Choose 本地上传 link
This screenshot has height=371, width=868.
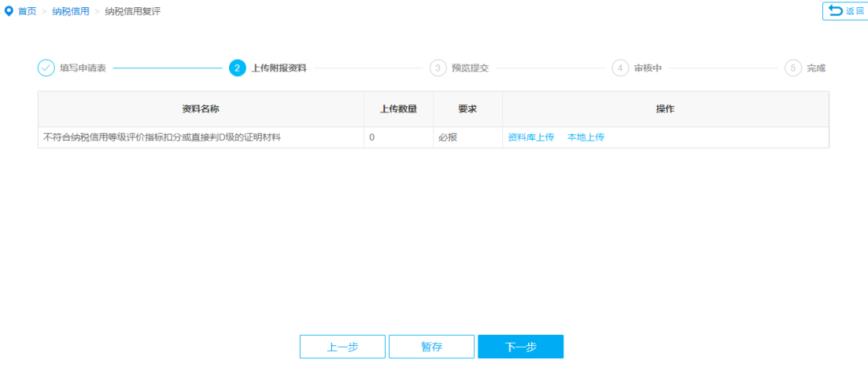coord(586,137)
